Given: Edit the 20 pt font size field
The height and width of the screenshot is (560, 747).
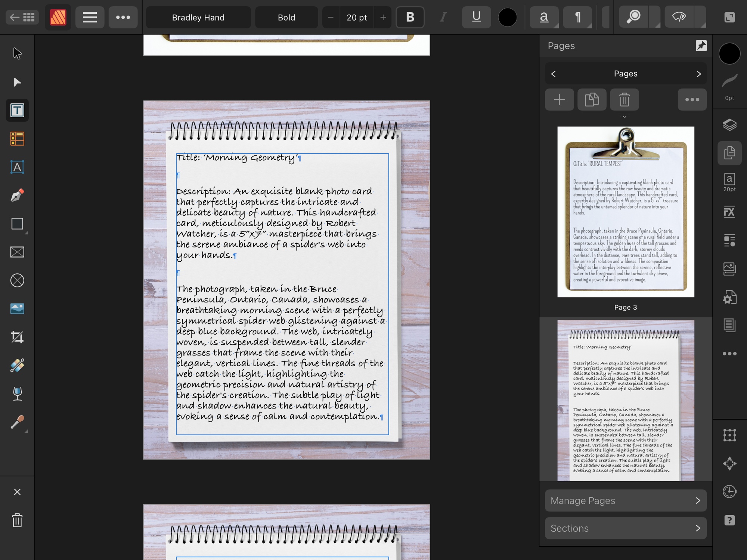Looking at the screenshot, I should [357, 17].
